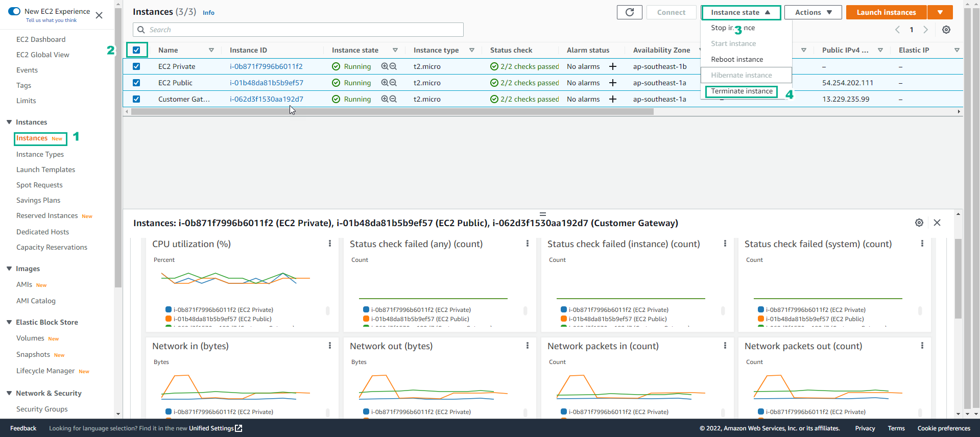Open instance ID i-0b871f7996b6011f2 link
Image resolution: width=980 pixels, height=437 pixels.
266,66
